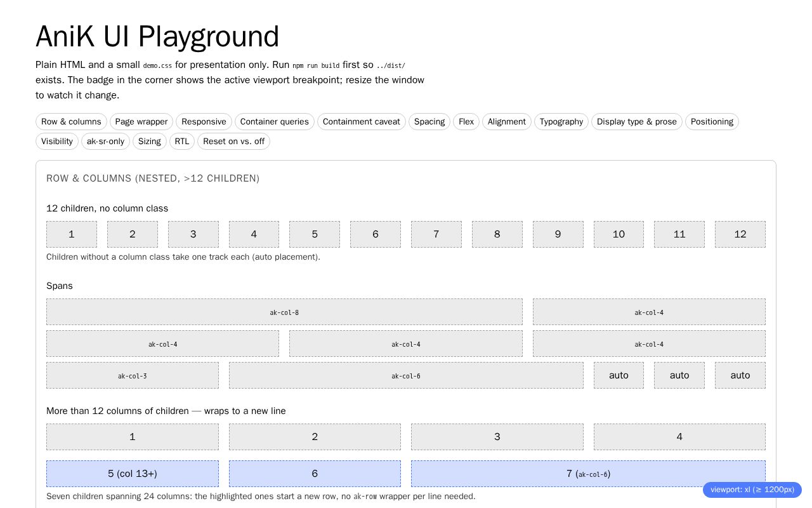The height and width of the screenshot is (508, 812).
Task: Select the highlighted 7 (ak-col-6) cell
Action: (588, 474)
